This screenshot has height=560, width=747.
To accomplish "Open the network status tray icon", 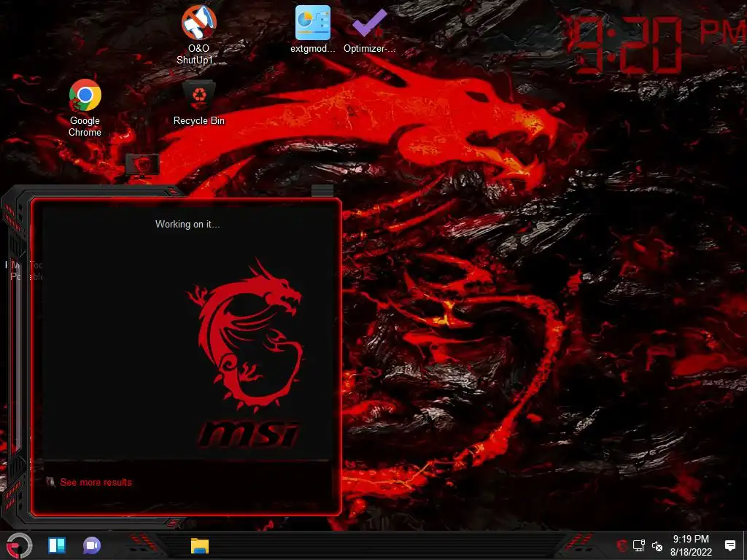I will [639, 545].
